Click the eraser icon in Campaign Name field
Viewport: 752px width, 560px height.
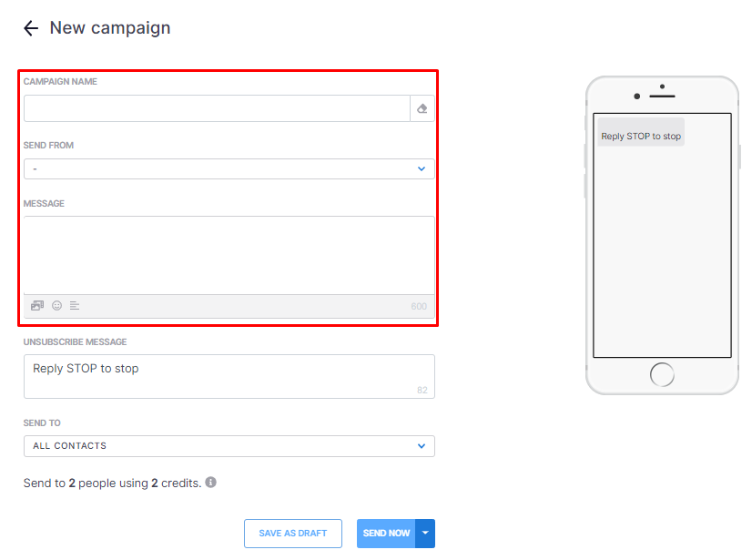(x=422, y=108)
